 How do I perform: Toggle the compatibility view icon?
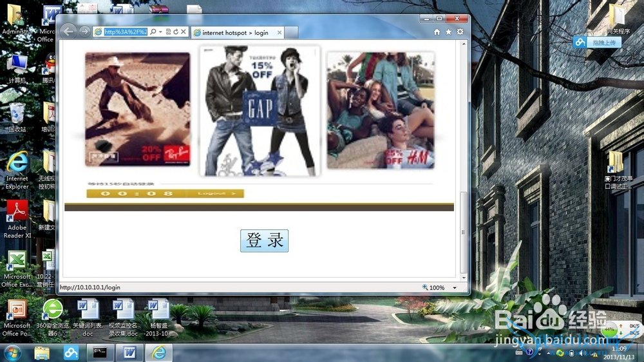[168, 32]
